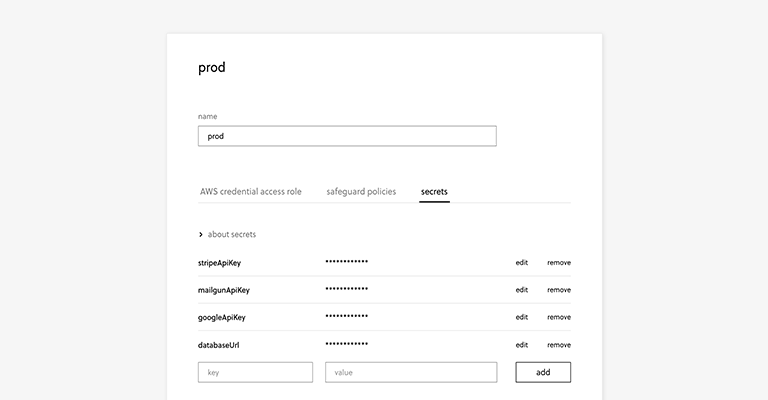Click the name input field

coord(347,136)
